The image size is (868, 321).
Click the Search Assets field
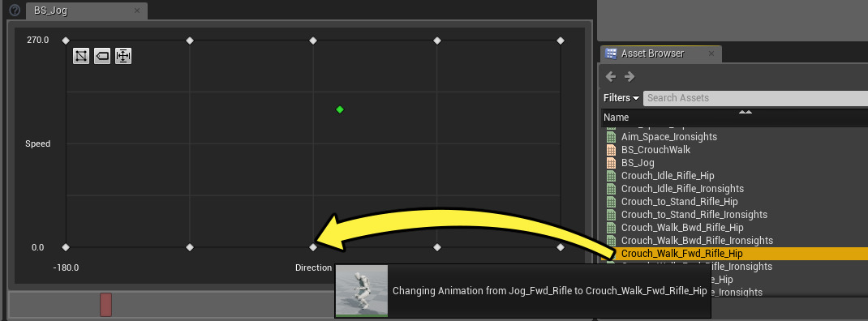pyautogui.click(x=755, y=98)
